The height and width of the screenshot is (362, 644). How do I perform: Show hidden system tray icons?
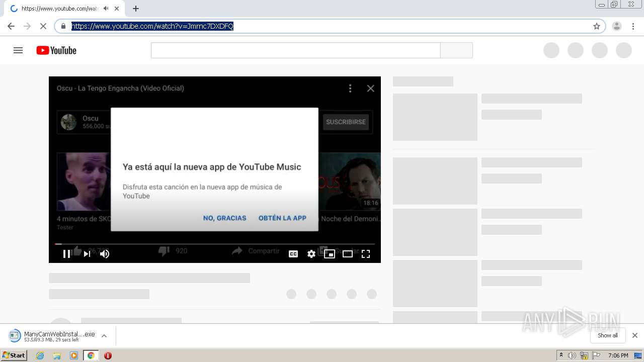pyautogui.click(x=561, y=355)
